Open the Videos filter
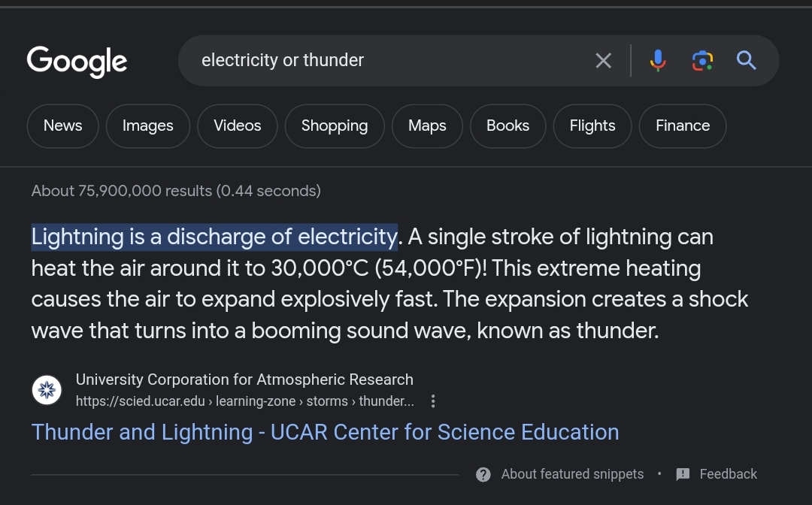 238,125
